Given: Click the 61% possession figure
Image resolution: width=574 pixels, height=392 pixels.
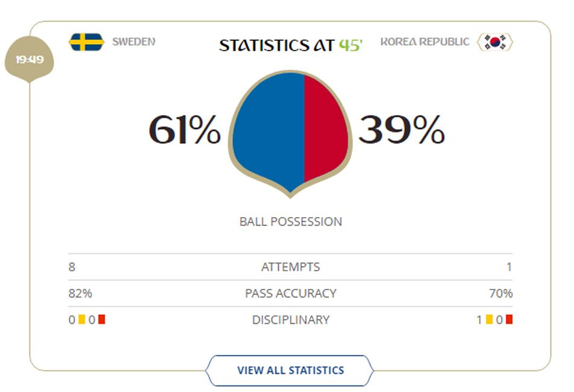Looking at the screenshot, I should [185, 130].
